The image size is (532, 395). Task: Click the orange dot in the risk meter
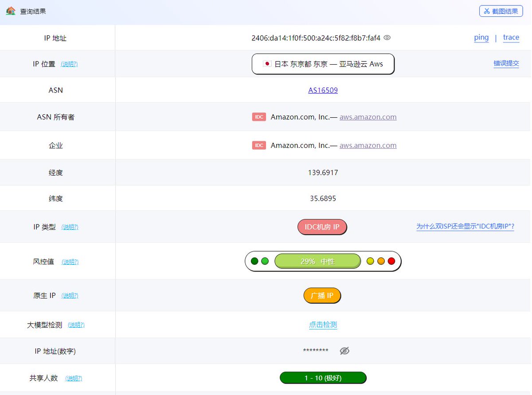tap(381, 261)
